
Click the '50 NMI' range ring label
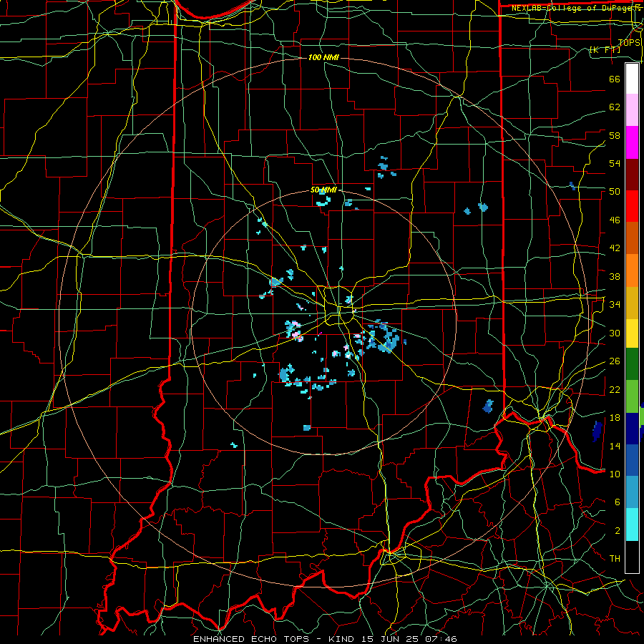323,190
